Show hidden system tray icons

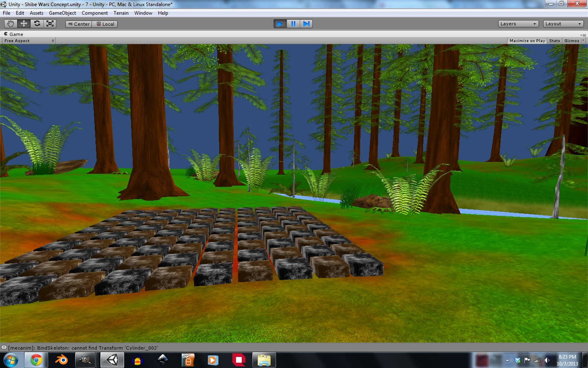pos(507,360)
